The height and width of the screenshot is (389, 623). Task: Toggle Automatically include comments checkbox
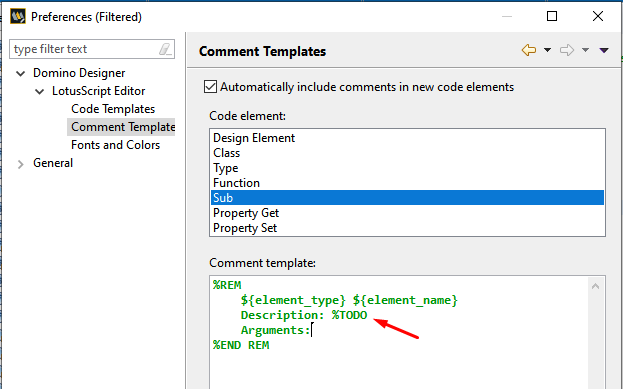pos(210,87)
